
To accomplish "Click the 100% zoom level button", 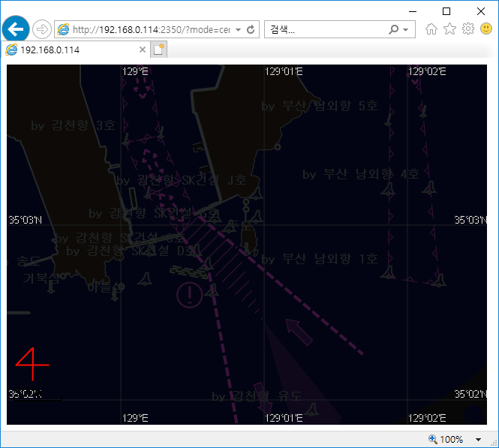I will (446, 440).
